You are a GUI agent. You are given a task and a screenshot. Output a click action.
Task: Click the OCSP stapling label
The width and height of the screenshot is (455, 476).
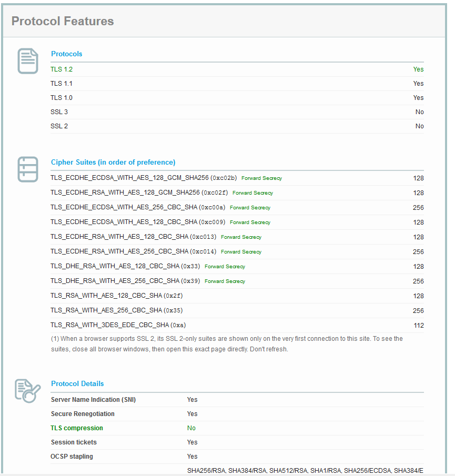pos(72,457)
